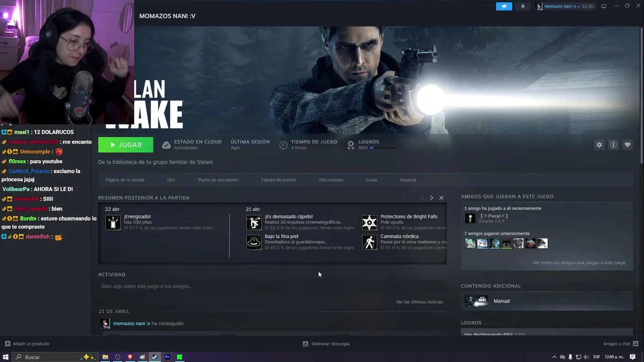The width and height of the screenshot is (644, 362).
Task: Open the Steam taskbar icon
Action: coord(154,357)
